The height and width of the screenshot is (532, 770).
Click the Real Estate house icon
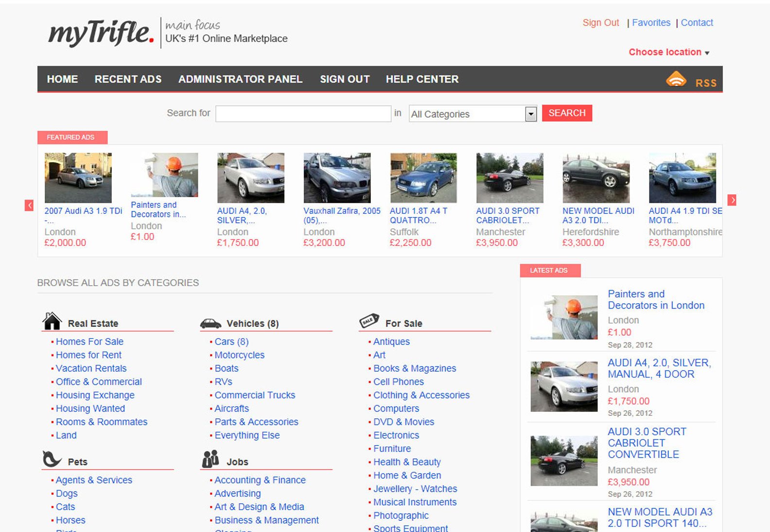point(52,321)
